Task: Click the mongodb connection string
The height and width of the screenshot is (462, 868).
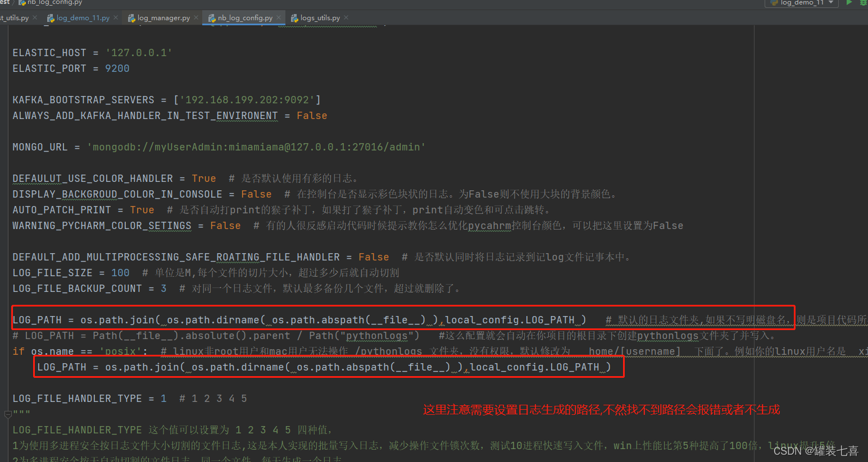Action: (256, 147)
